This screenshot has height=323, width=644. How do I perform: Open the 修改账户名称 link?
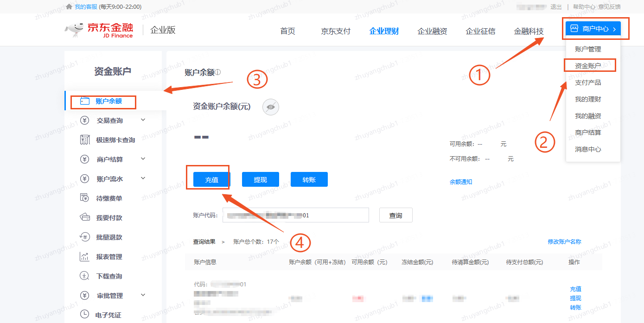tap(564, 241)
